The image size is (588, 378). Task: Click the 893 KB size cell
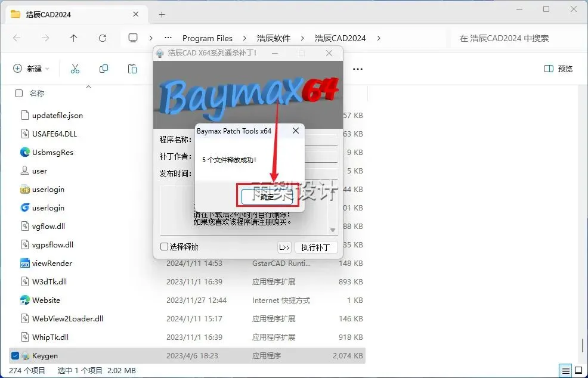(351, 281)
